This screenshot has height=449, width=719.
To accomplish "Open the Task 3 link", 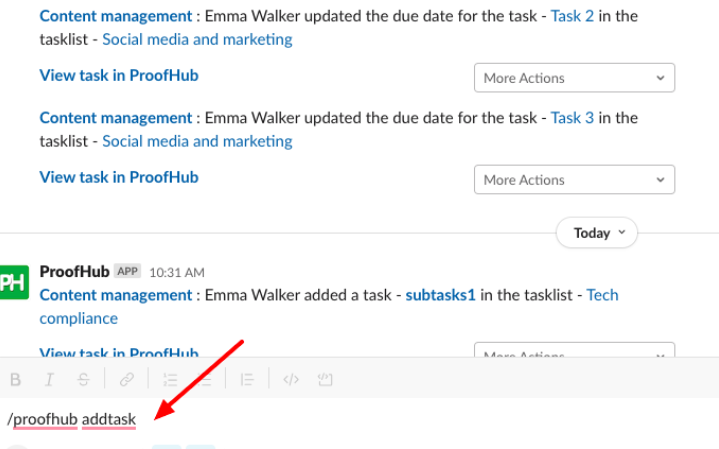I will 572,118.
